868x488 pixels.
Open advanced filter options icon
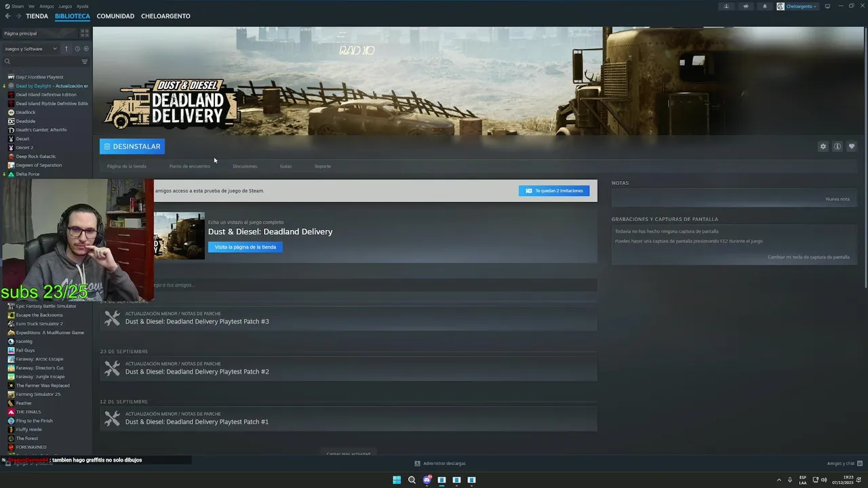point(85,62)
